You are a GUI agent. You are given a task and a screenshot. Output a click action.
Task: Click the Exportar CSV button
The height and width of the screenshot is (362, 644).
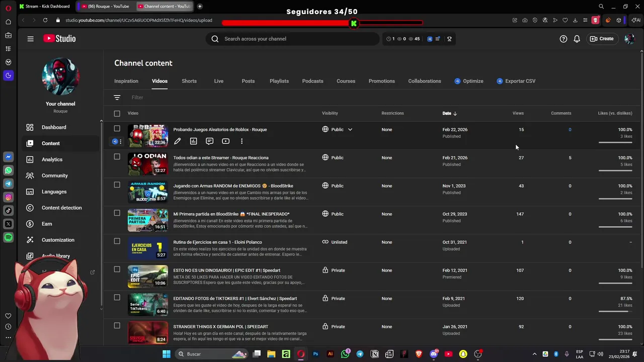pyautogui.click(x=516, y=81)
